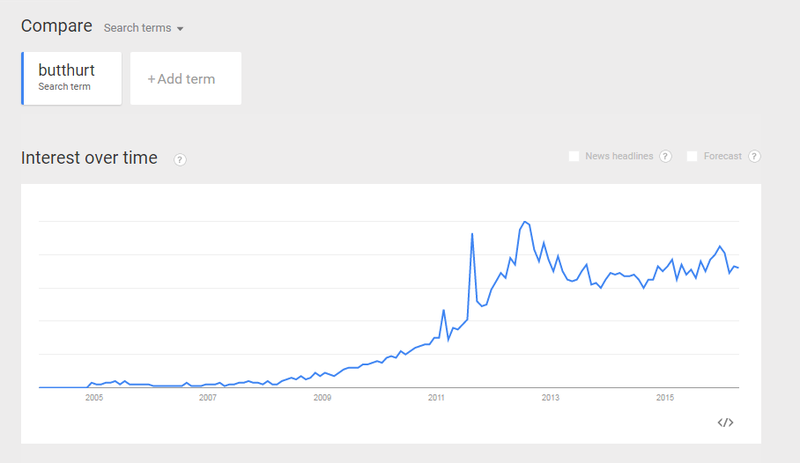Expand the Search terms dropdown arrow
The image size is (800, 463).
pos(180,29)
